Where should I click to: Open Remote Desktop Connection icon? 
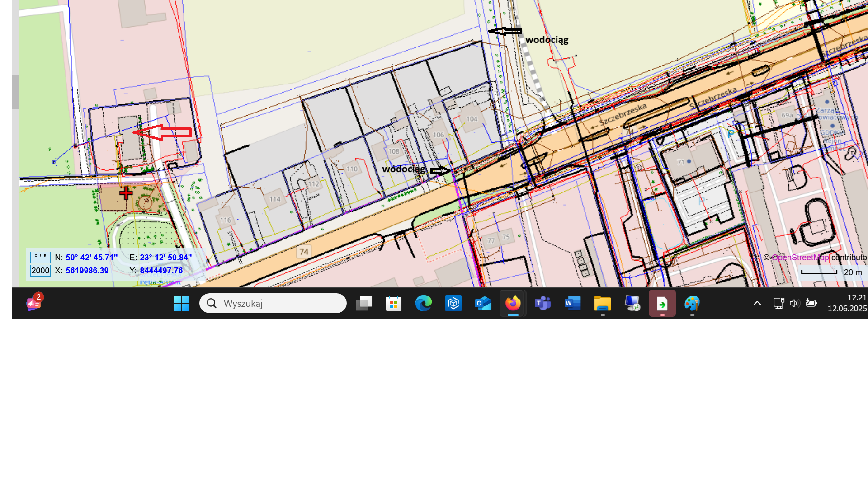632,304
